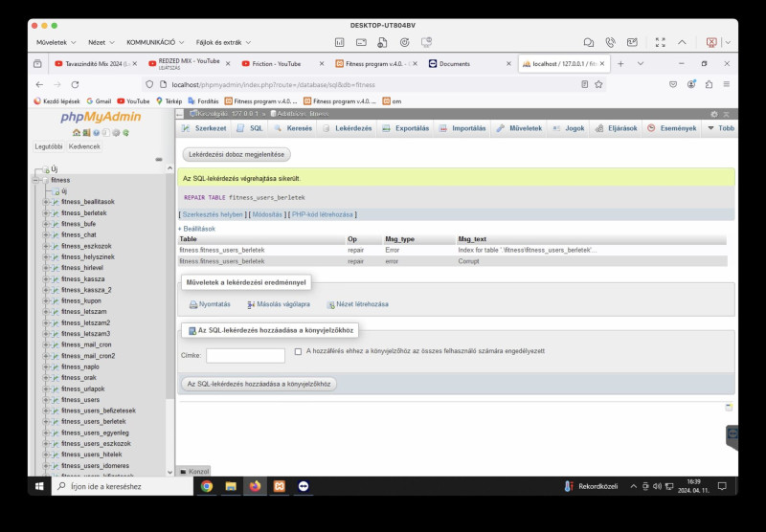Open the navigation panel settings gear icon
The height and width of the screenshot is (532, 766).
click(x=116, y=133)
